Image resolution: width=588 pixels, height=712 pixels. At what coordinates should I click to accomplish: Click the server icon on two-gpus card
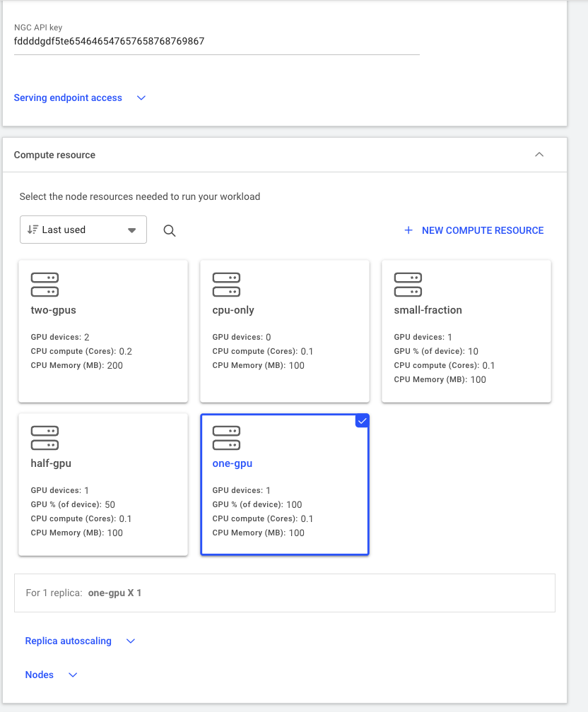(x=45, y=285)
